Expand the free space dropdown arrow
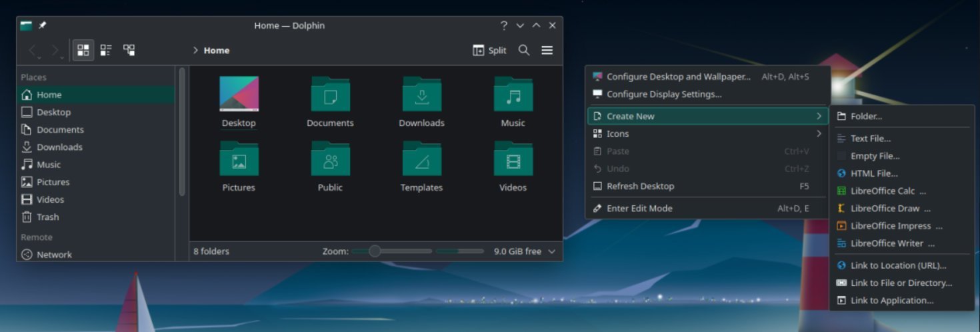Image resolution: width=980 pixels, height=332 pixels. pyautogui.click(x=551, y=251)
